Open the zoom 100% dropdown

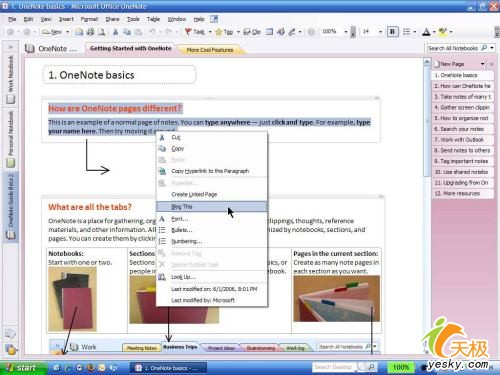coord(346,32)
